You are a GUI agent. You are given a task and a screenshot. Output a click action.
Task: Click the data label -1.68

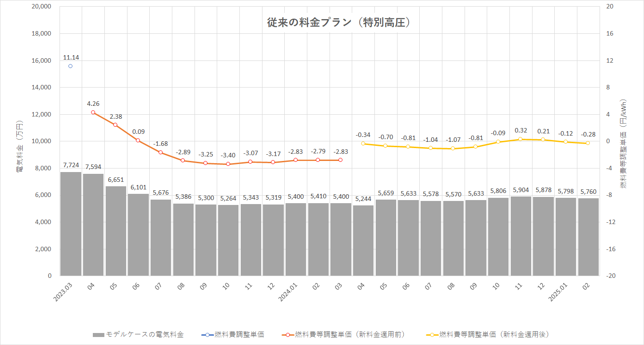pyautogui.click(x=160, y=144)
